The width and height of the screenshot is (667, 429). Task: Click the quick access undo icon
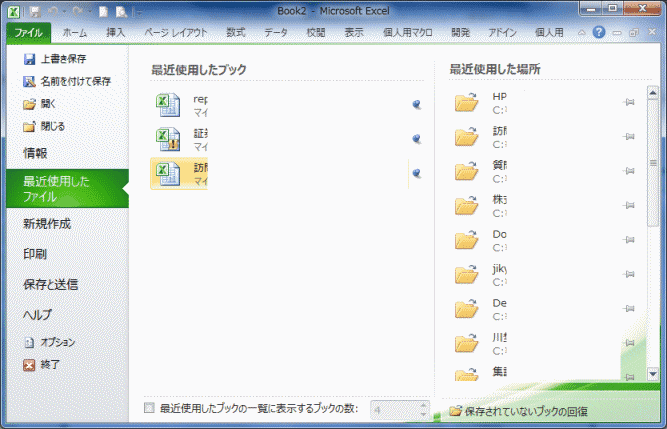[53, 12]
